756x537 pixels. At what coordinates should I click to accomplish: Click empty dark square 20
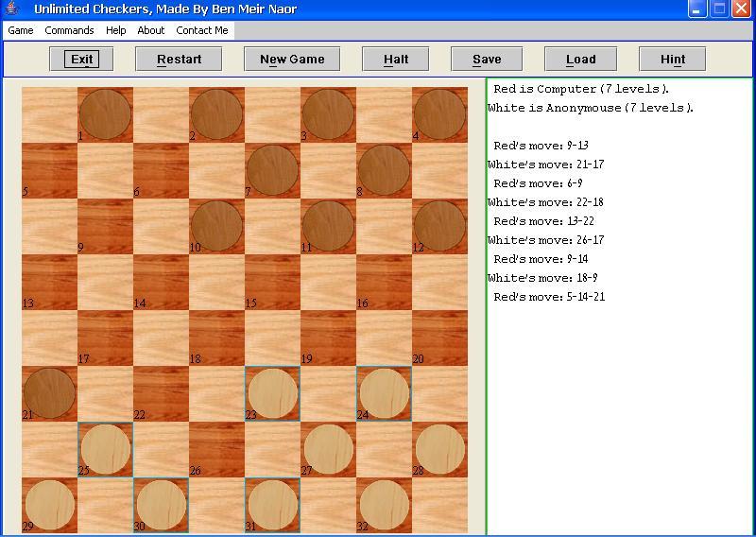click(439, 338)
